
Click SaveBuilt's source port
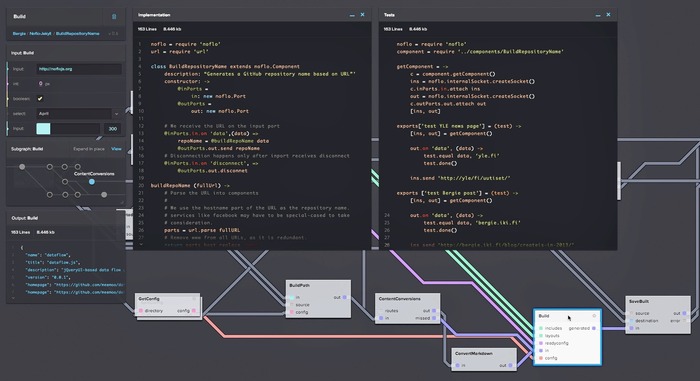(631, 313)
